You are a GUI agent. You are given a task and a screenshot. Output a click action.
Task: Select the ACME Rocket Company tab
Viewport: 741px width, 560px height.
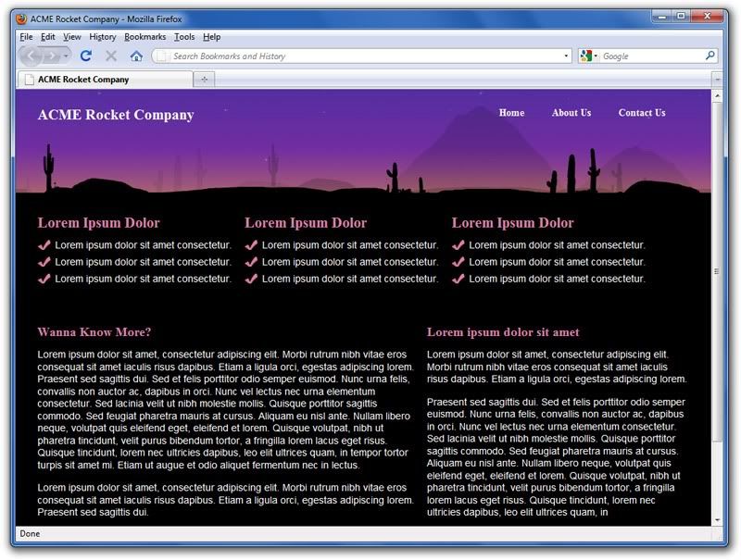(105, 80)
